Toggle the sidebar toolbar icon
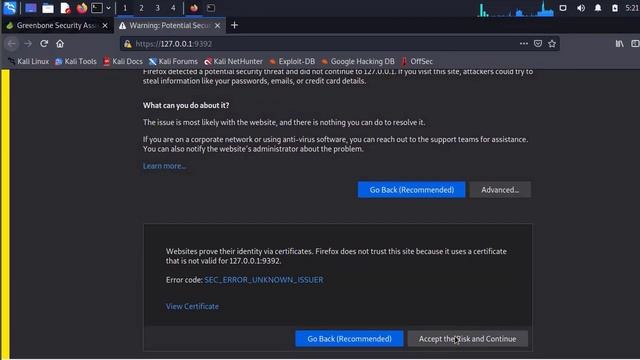The width and height of the screenshot is (640, 360). 635,44
